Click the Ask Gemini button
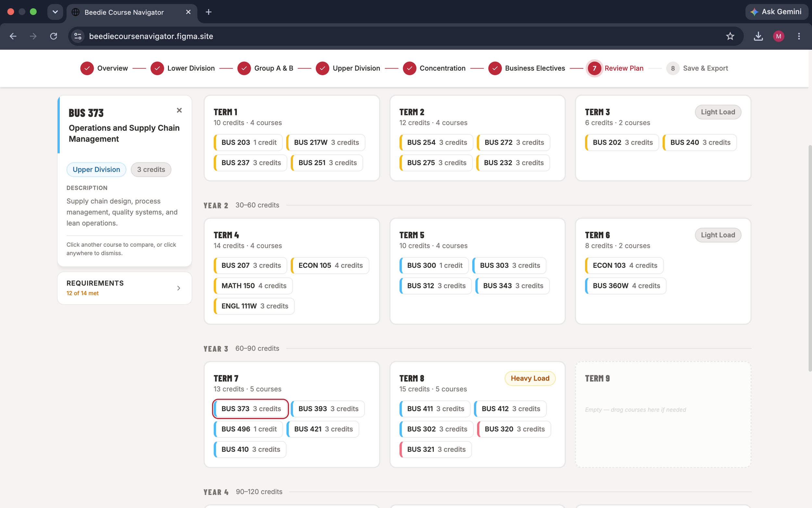The height and width of the screenshot is (508, 812). click(x=776, y=12)
